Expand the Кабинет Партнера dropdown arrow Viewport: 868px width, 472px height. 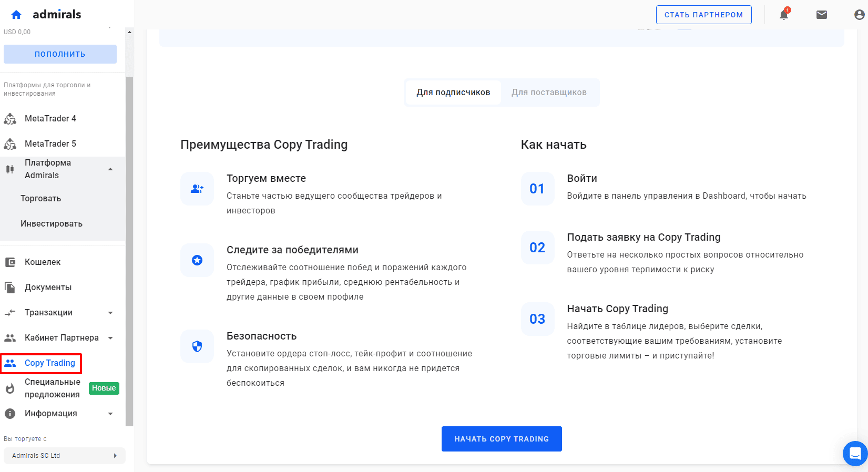[110, 338]
